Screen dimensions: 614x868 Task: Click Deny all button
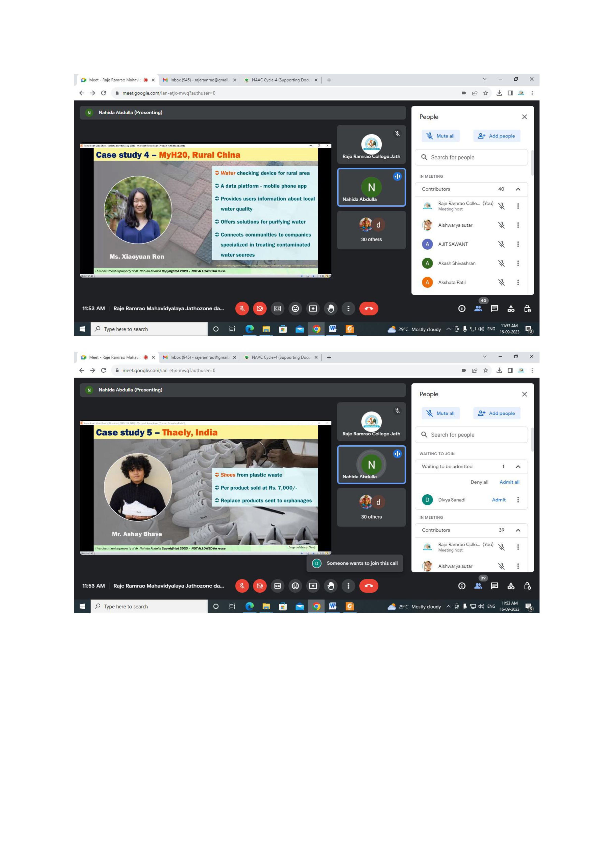479,482
